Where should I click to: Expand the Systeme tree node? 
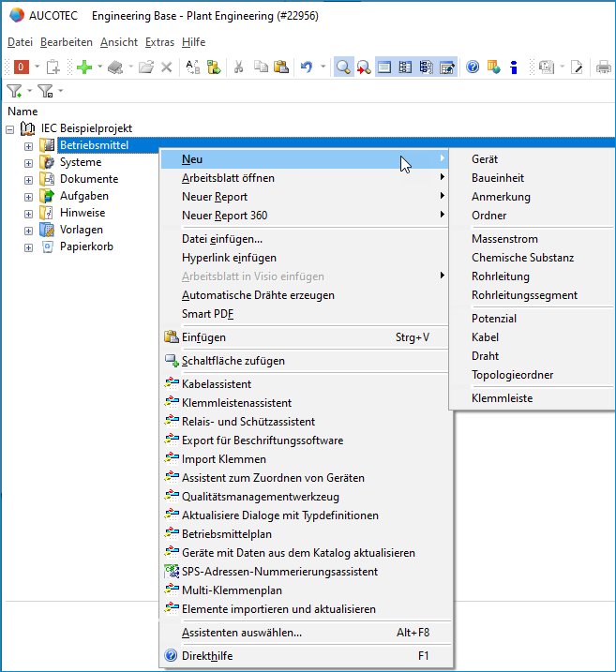(x=28, y=163)
